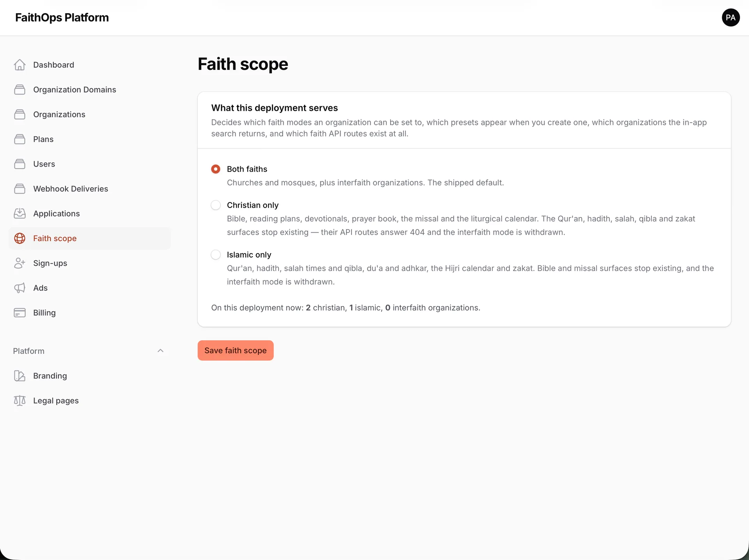Screen dimensions: 749x560
Task: Click the "What this deployment serves" heading
Action: coord(275,108)
